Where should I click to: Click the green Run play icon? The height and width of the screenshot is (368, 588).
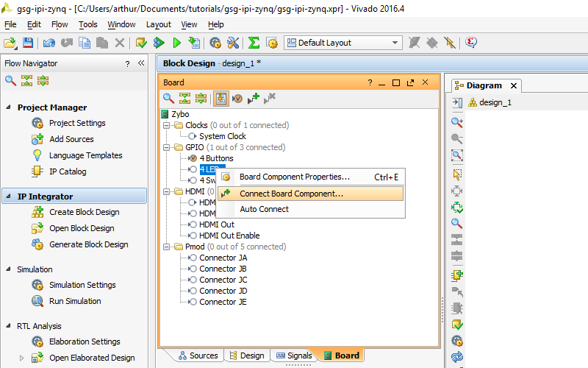click(177, 43)
